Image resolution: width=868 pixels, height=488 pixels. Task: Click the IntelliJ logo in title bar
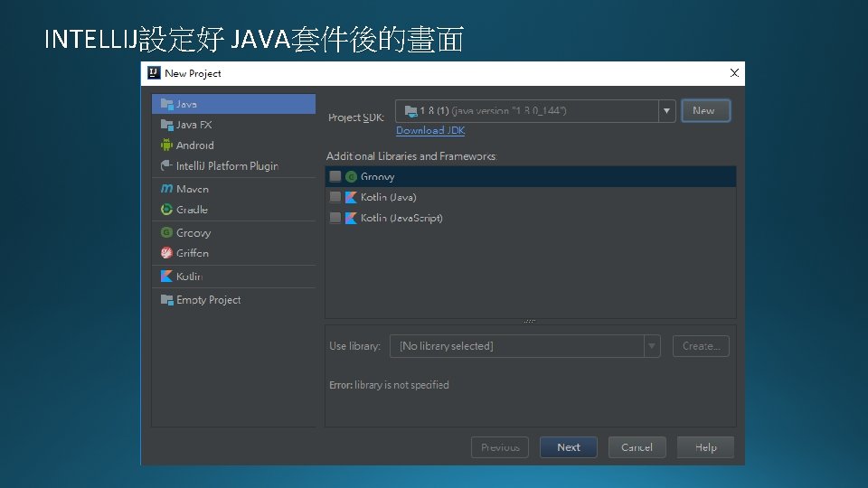(x=154, y=73)
